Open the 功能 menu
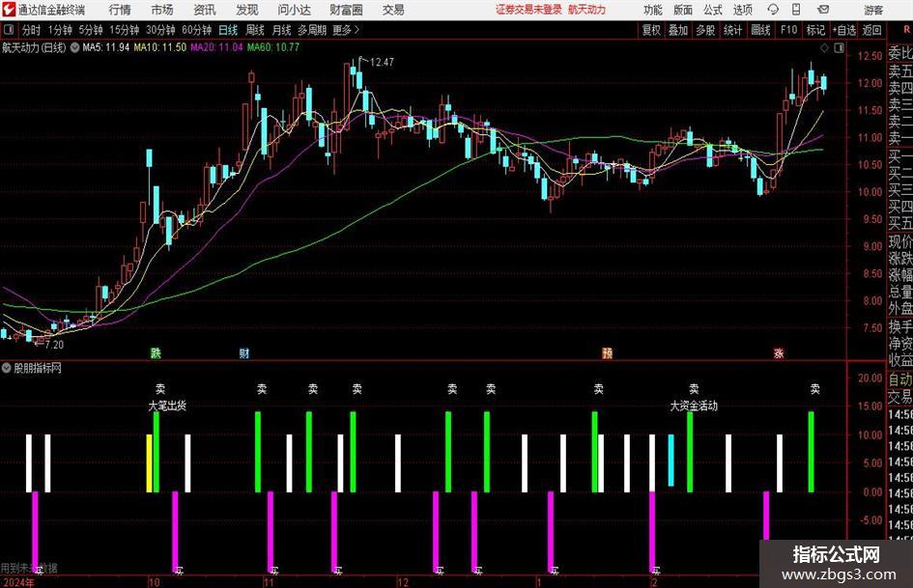Viewport: 913px width, 588px height. tap(653, 10)
